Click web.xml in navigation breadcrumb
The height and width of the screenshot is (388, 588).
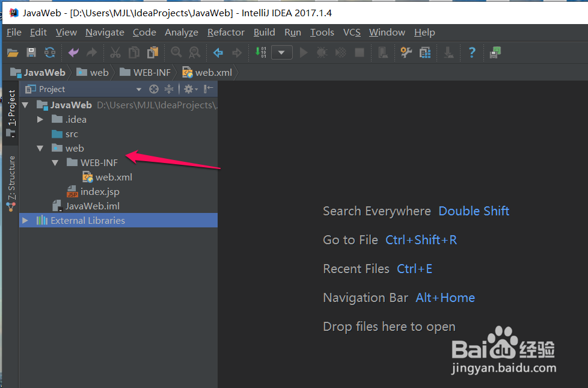[207, 72]
